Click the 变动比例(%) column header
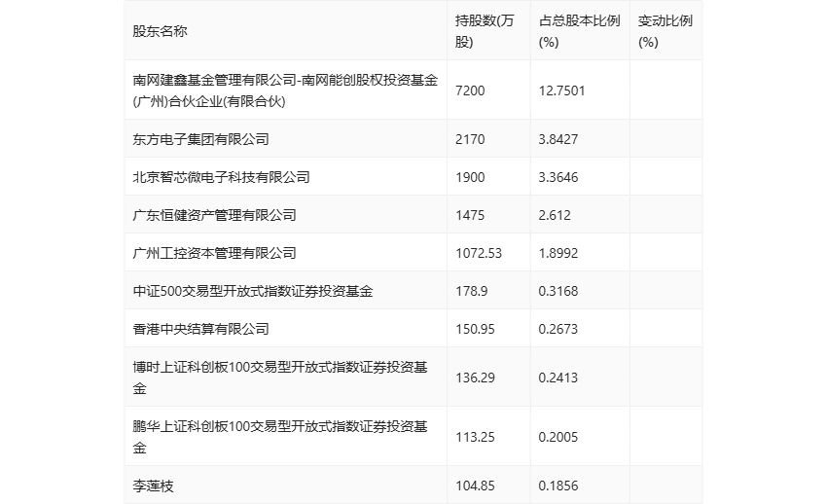The image size is (827, 504). point(665,30)
